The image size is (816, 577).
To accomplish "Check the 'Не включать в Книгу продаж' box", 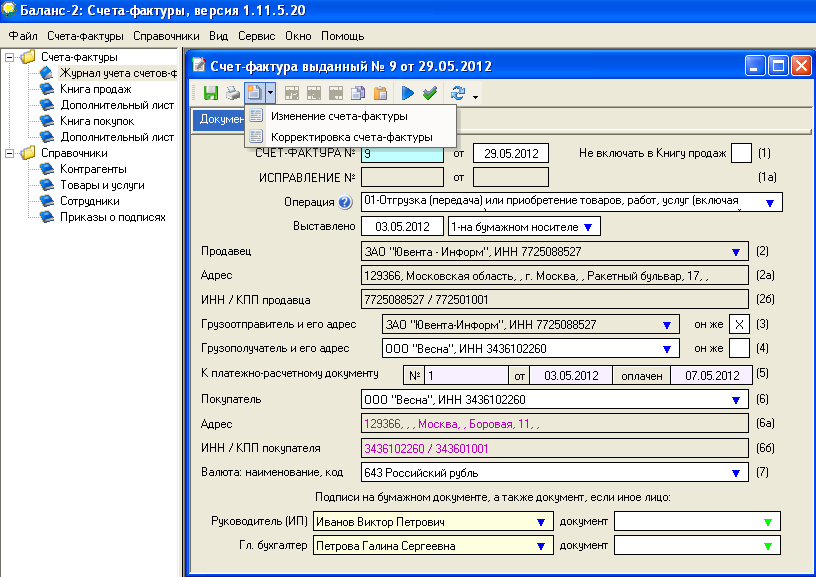I will click(x=741, y=153).
